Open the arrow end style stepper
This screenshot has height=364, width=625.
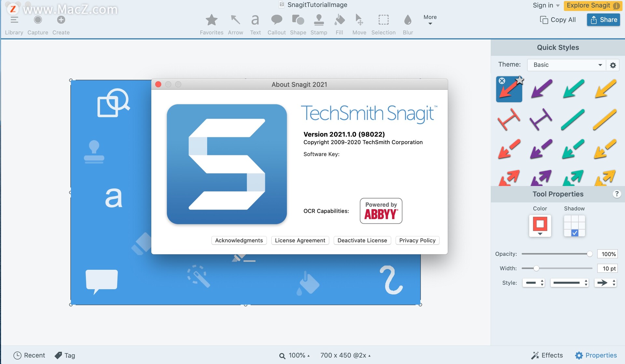pyautogui.click(x=605, y=283)
